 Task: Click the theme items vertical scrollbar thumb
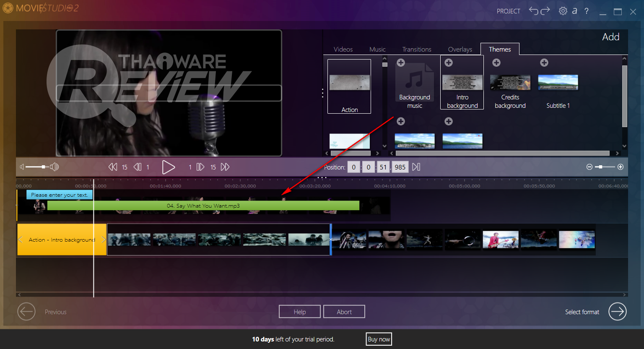click(x=624, y=96)
